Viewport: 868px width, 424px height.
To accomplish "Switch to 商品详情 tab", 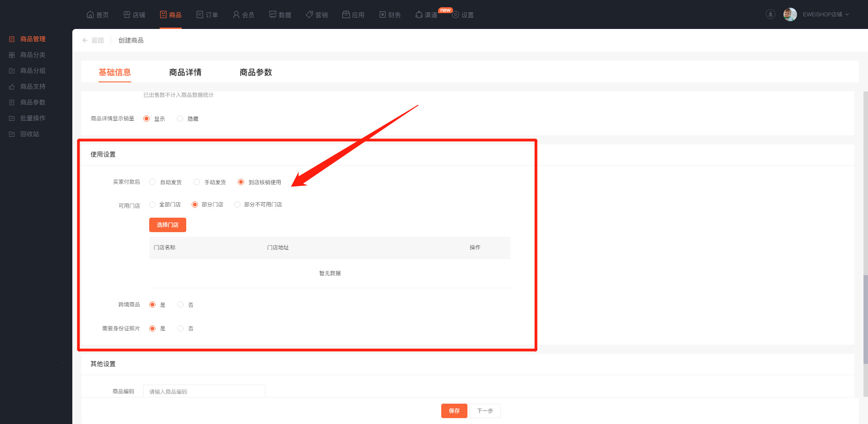I will coord(185,72).
